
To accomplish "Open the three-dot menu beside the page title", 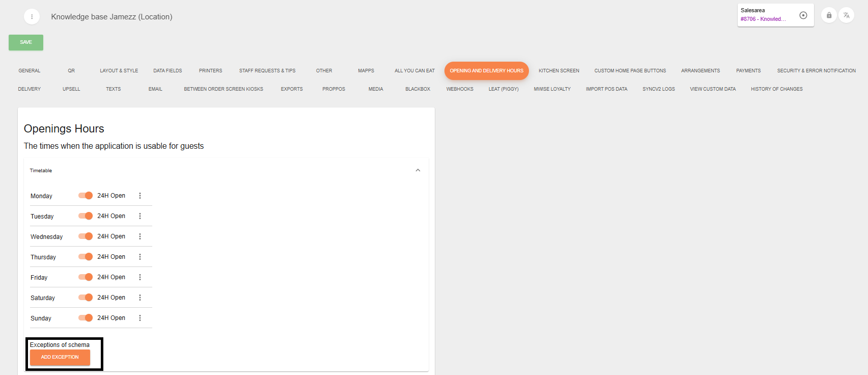I will coord(32,17).
